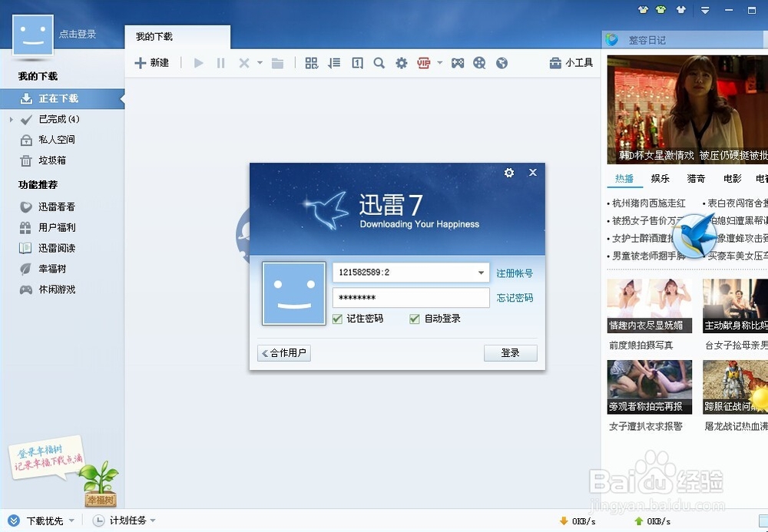This screenshot has height=532, width=768.
Task: Click the search magnifier icon
Action: coord(379,63)
